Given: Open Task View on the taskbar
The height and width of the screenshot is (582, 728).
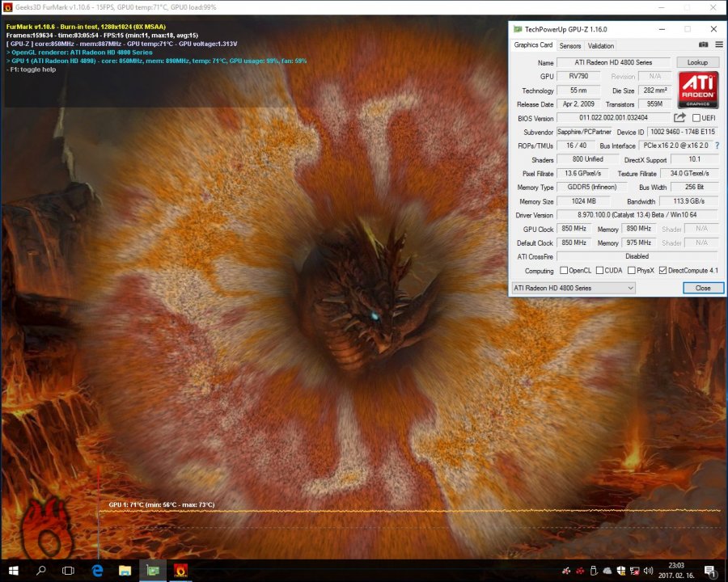Looking at the screenshot, I should tap(68, 571).
